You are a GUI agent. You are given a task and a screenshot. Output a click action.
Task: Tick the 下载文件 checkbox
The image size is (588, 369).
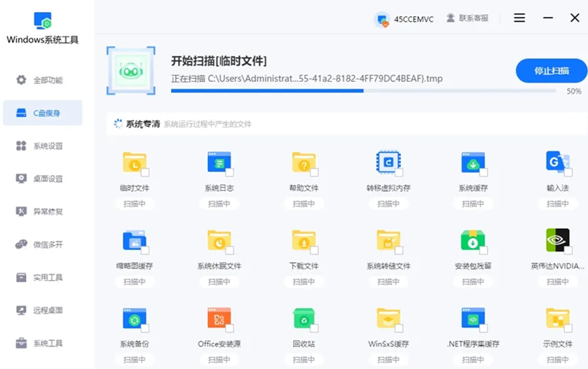(x=314, y=250)
